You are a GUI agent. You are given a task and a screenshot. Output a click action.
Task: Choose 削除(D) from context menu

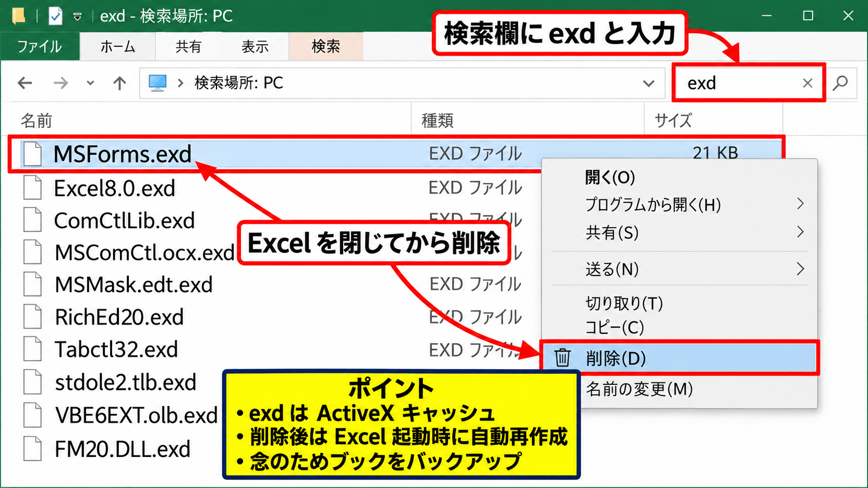[679, 358]
